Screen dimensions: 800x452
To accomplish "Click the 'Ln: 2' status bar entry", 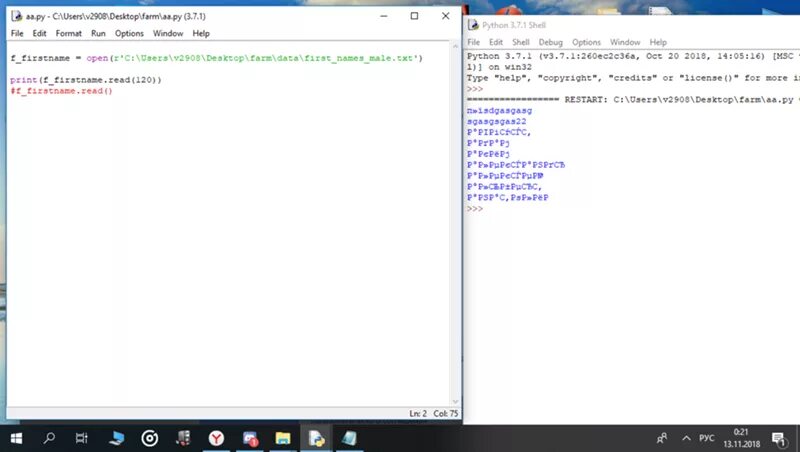I will pos(418,414).
